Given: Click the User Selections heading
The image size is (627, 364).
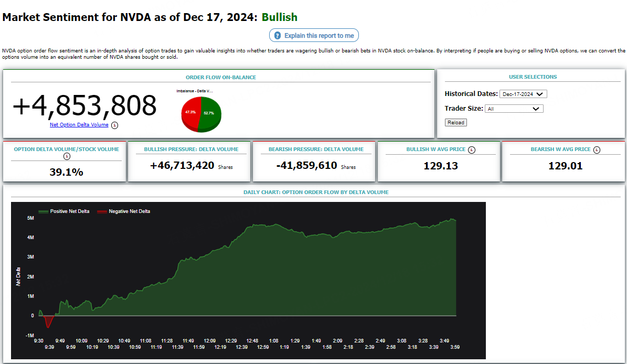Looking at the screenshot, I should tap(533, 77).
